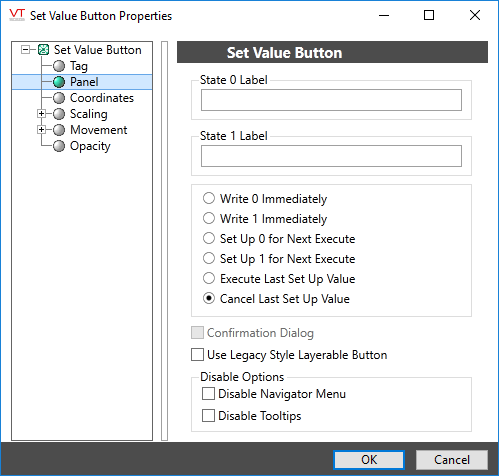Click the State 0 Label text field
The height and width of the screenshot is (476, 499).
coord(331,100)
